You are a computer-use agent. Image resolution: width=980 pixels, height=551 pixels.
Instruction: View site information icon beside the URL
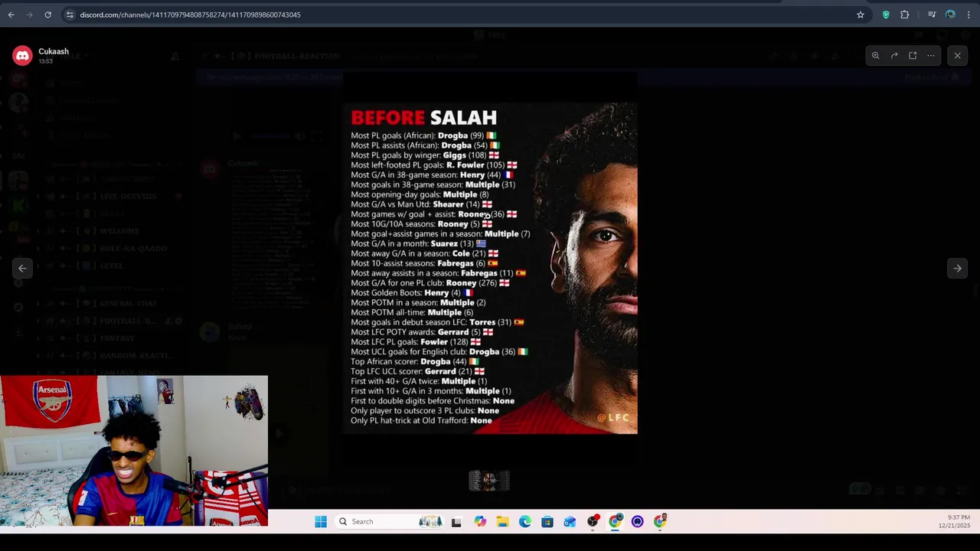(70, 15)
